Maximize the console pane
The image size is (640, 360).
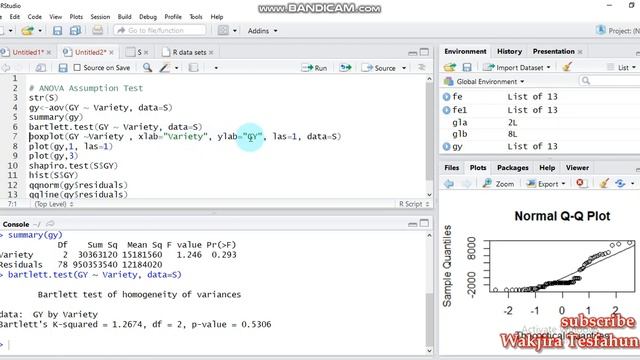point(424,223)
